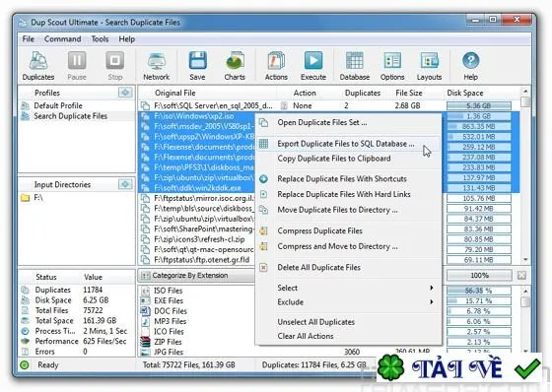
Task: Select the Default Profile entry
Action: [58, 105]
